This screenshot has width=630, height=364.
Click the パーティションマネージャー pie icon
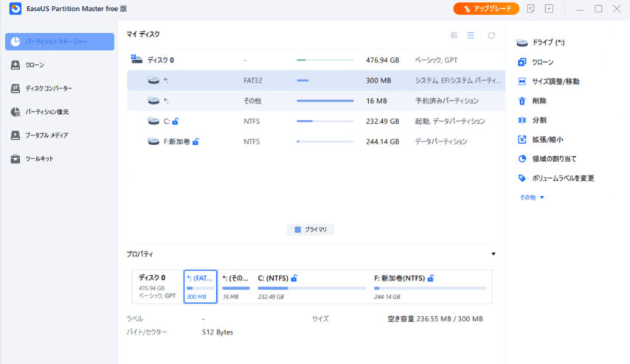(x=15, y=41)
